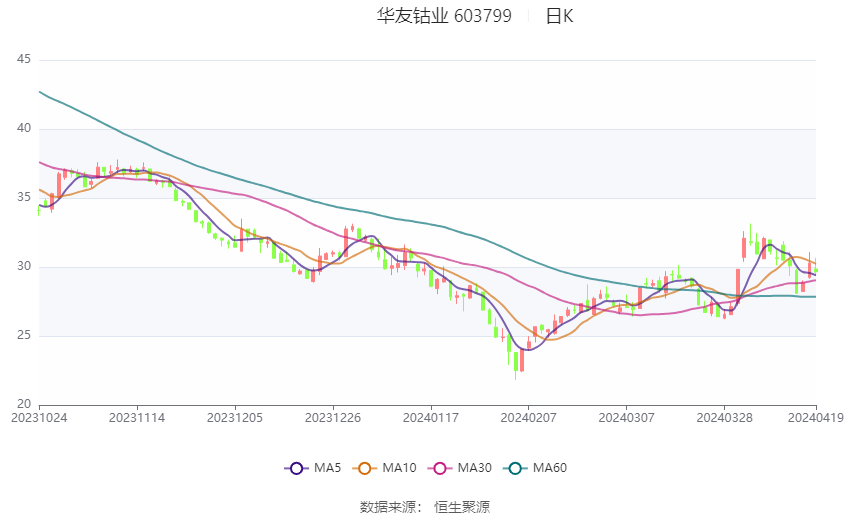Click the x-axis date label 20240307
Viewport: 850px width, 517px height.
(x=627, y=418)
